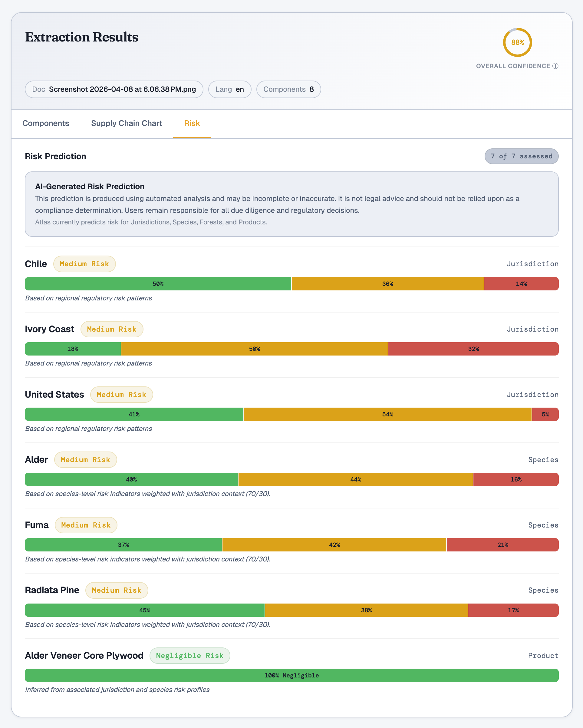Click the yellow 44% segment for Alder
Image resolution: width=583 pixels, height=728 pixels.
pyautogui.click(x=355, y=479)
